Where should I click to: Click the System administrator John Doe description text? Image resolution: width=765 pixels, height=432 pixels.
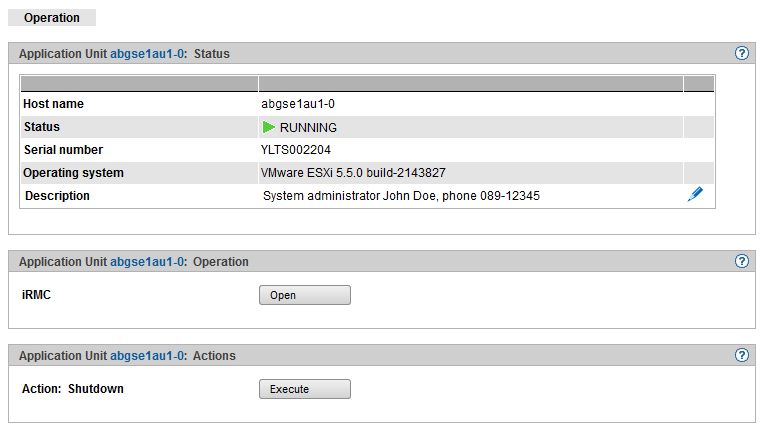point(401,196)
